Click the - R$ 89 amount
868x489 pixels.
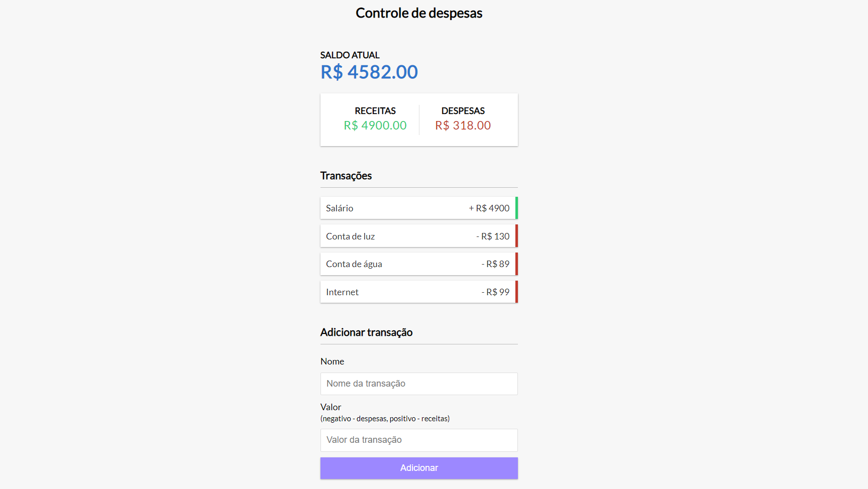pyautogui.click(x=495, y=264)
